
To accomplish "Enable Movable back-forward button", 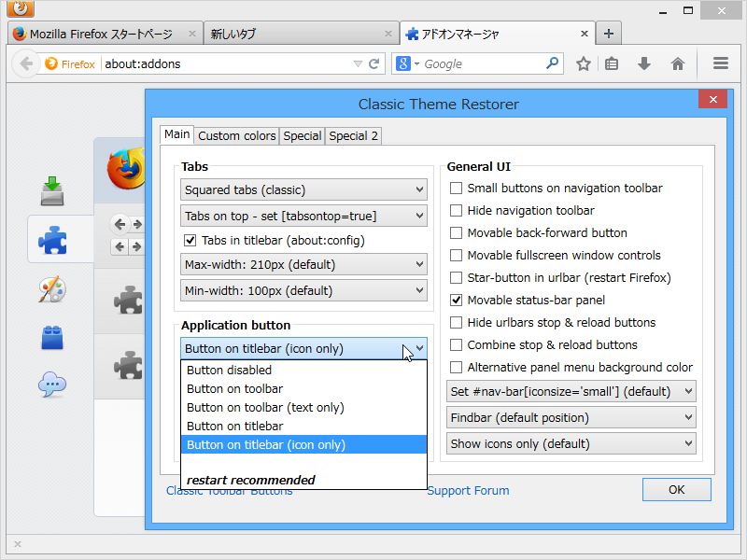I will (456, 232).
